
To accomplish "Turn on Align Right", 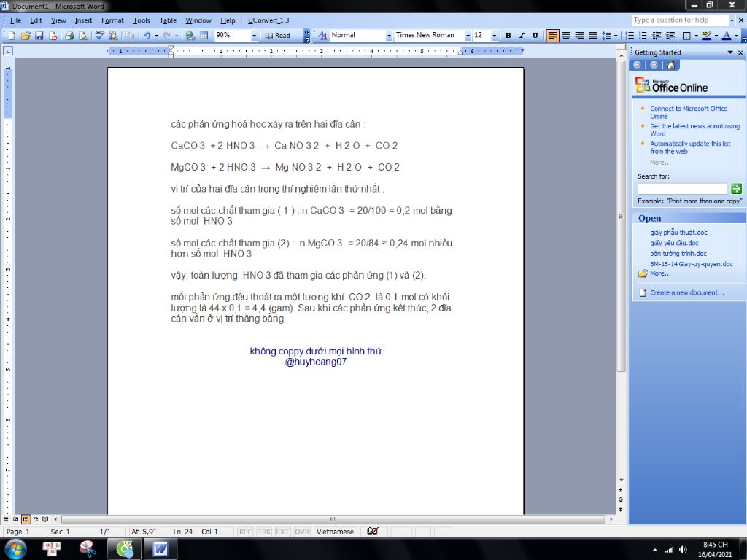I will click(578, 36).
